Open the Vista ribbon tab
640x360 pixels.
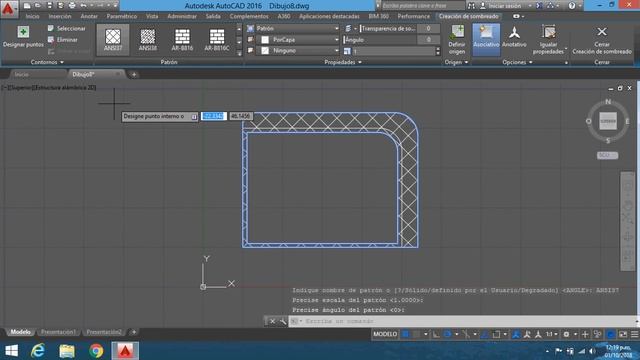[x=152, y=16]
